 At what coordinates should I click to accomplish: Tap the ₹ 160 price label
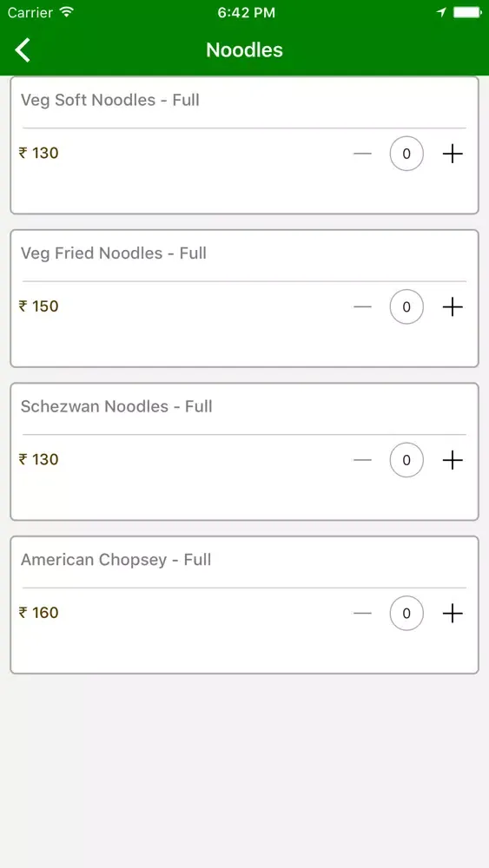pyautogui.click(x=39, y=613)
